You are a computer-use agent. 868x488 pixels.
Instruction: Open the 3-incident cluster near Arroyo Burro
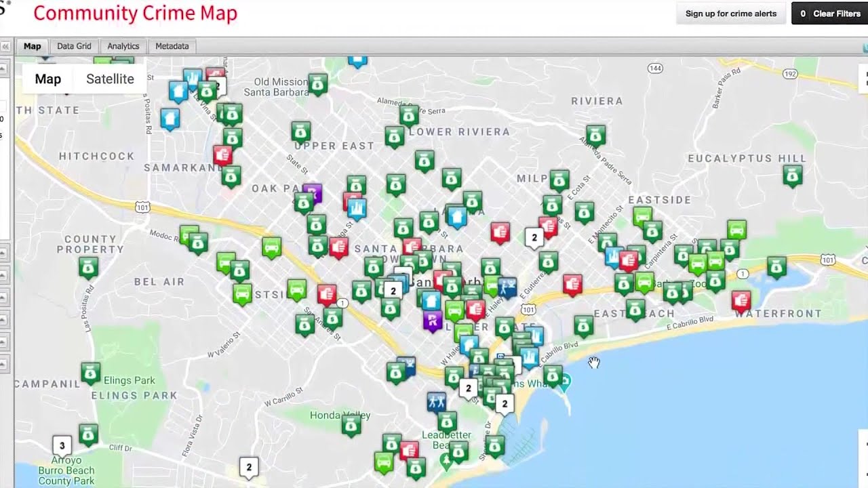pos(62,446)
